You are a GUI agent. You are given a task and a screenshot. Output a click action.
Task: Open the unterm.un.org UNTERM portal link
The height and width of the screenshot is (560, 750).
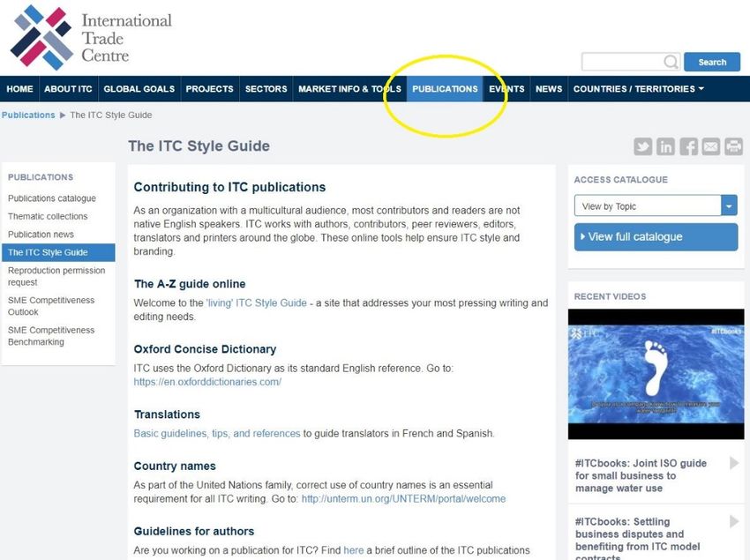pos(403,499)
